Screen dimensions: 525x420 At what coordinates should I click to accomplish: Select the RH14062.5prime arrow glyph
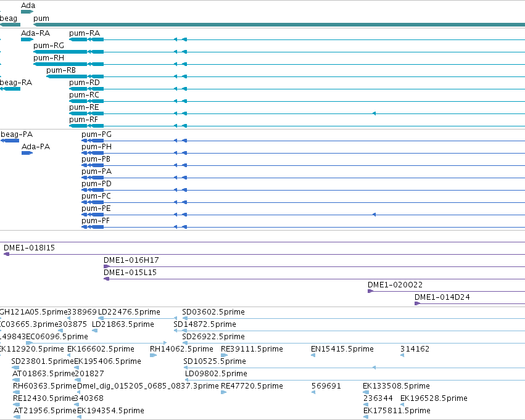tap(154, 355)
